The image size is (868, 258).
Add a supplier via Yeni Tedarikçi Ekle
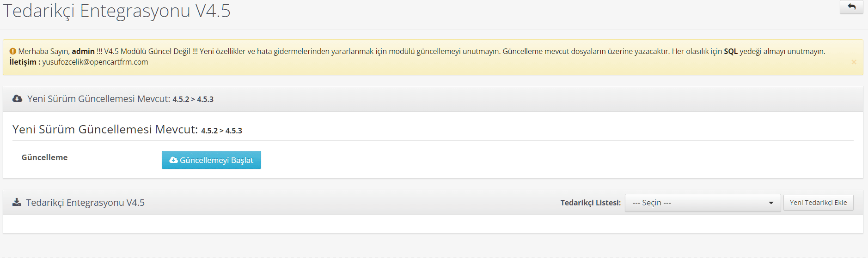[x=818, y=203]
